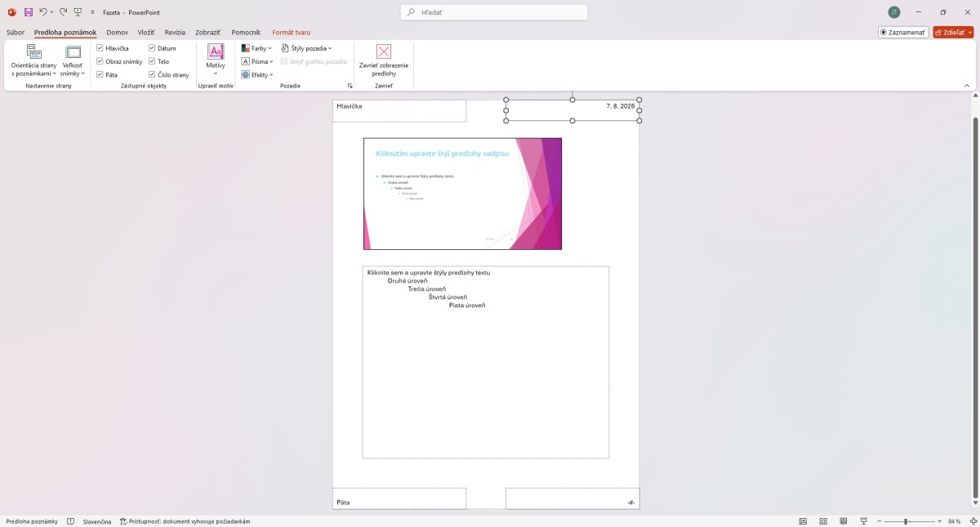
Task: Click the Veľkosť snímky icon
Action: (x=73, y=51)
